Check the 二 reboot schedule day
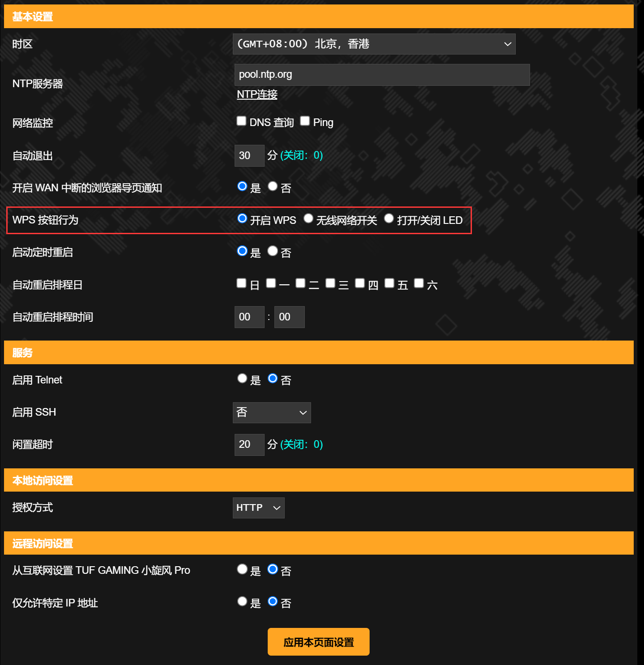The image size is (644, 665). [x=300, y=283]
